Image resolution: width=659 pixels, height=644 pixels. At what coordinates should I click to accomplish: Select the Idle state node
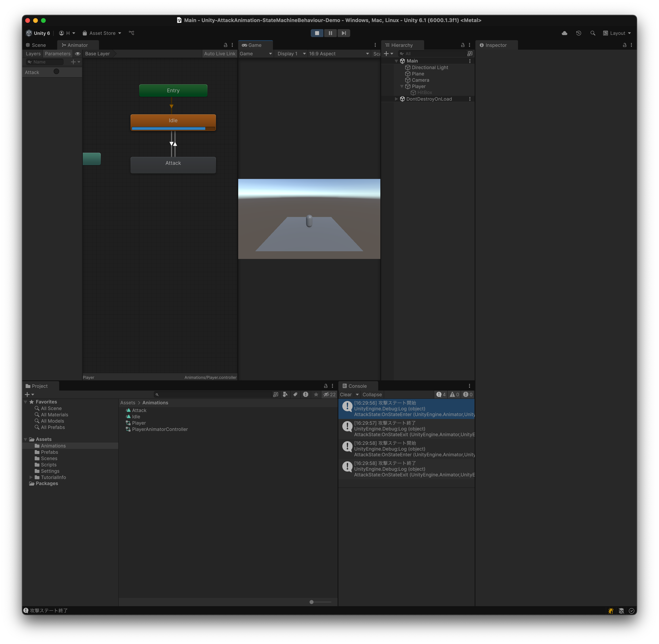(x=173, y=122)
